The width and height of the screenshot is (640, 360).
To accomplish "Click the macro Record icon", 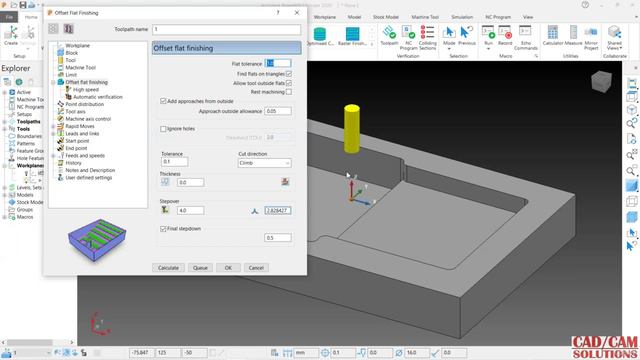I will coord(505,33).
